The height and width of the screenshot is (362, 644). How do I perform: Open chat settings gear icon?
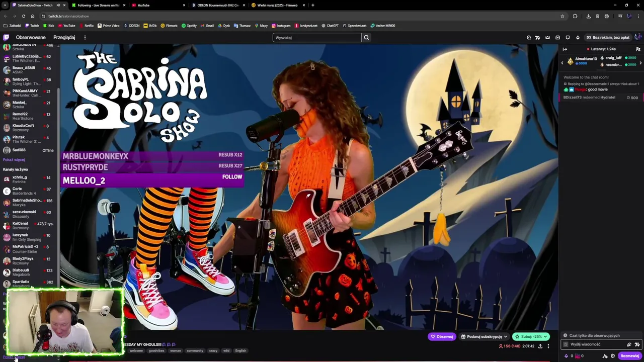[612, 356]
